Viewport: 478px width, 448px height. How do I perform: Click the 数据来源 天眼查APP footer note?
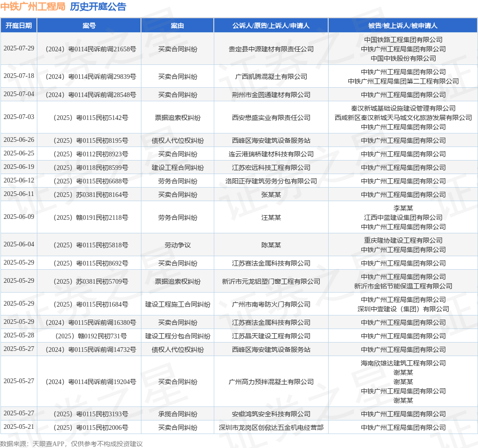[x=71, y=444]
